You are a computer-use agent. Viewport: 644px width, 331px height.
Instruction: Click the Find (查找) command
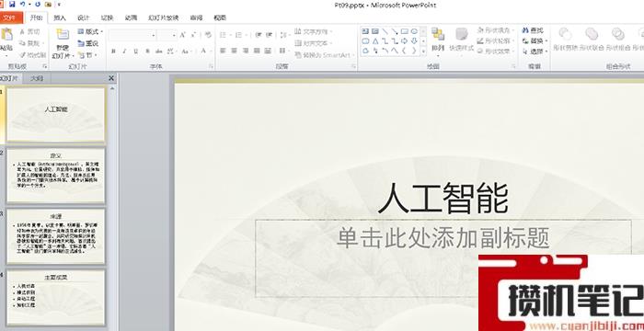coord(533,30)
